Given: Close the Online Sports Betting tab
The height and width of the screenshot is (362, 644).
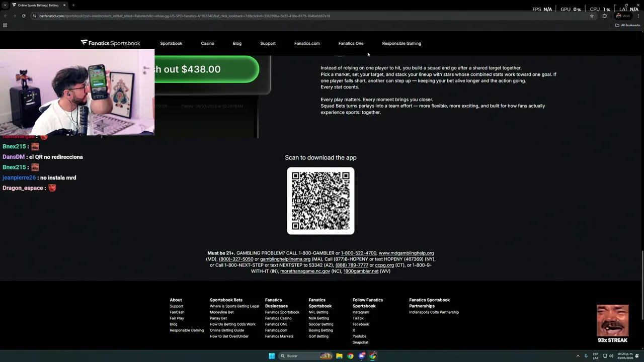Looking at the screenshot, I should tap(64, 5).
